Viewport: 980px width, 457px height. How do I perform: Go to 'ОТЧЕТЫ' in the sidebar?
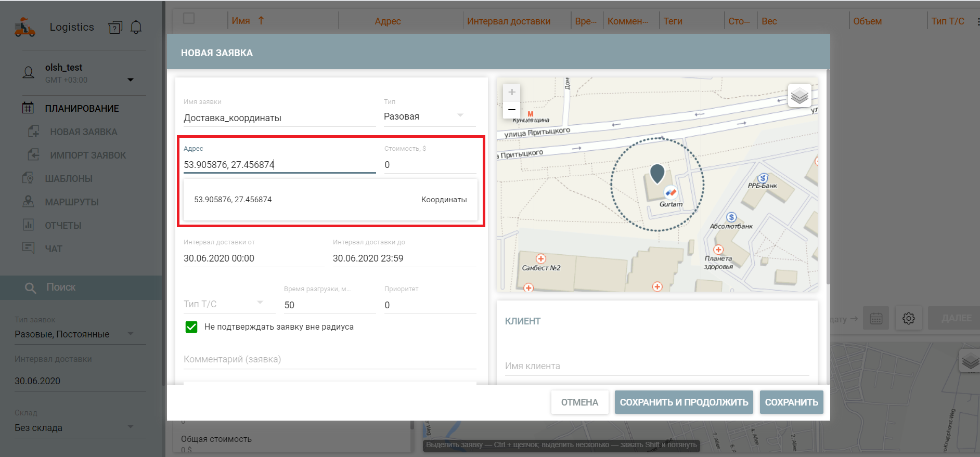coord(63,226)
